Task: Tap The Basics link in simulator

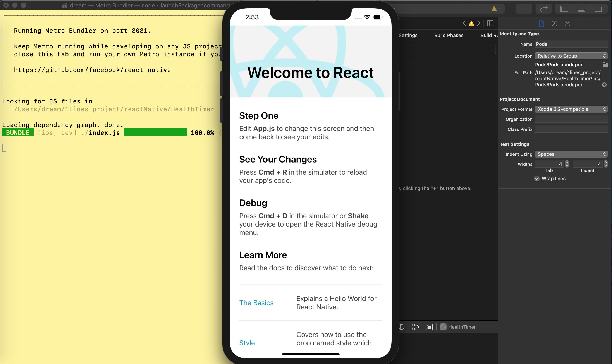Action: [256, 303]
